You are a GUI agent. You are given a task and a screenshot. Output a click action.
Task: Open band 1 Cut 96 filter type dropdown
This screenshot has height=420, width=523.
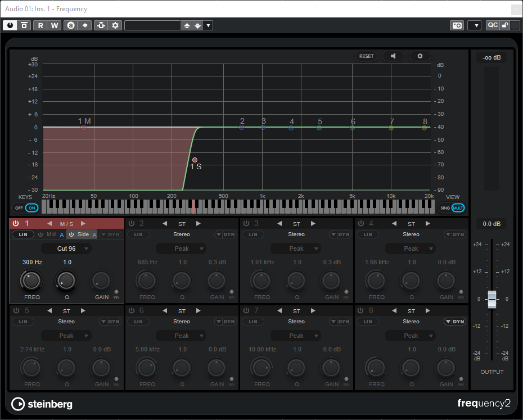66,249
